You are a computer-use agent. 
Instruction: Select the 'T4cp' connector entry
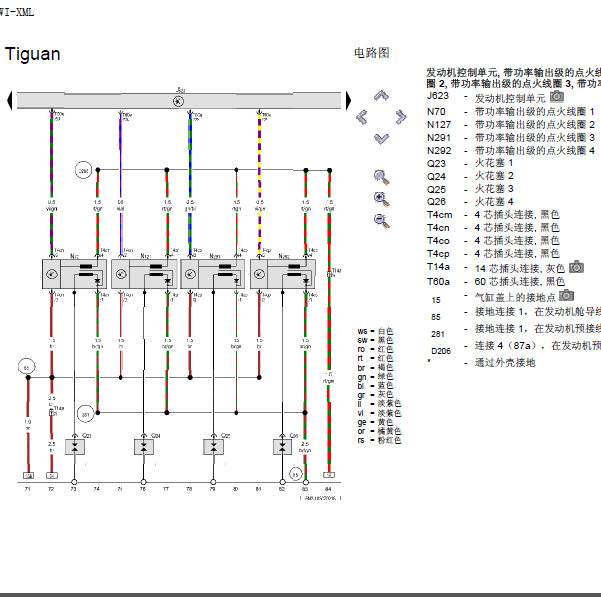[493, 254]
